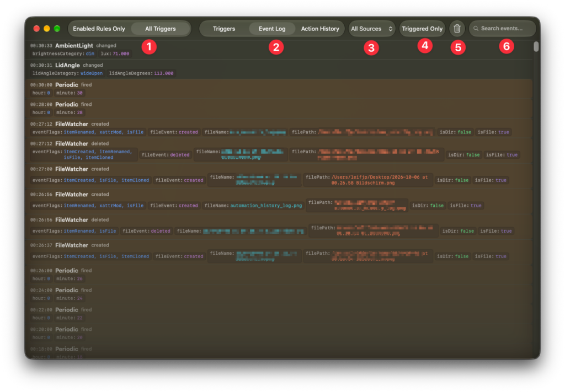
Task: Click the filePath ending in Bildschirm.png
Action: (x=368, y=180)
